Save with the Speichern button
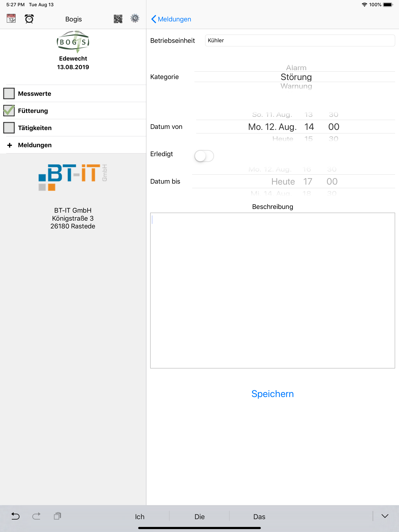Viewport: 399px width, 532px height. [x=272, y=394]
